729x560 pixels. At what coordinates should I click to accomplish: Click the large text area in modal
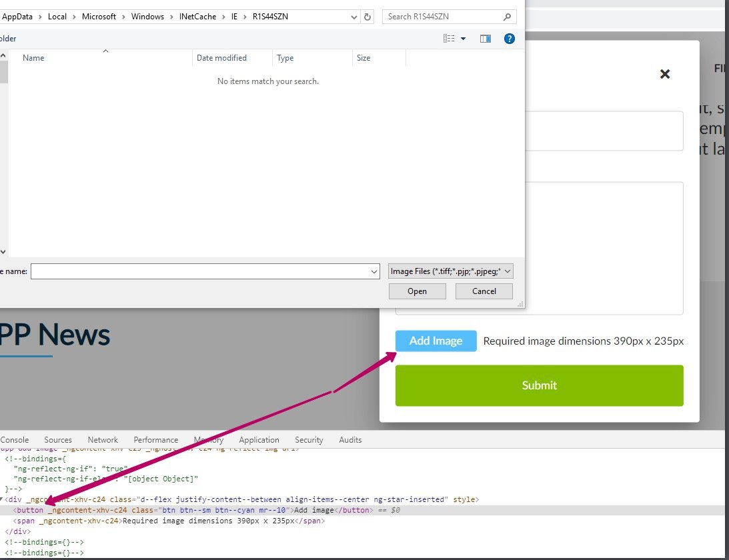point(604,248)
